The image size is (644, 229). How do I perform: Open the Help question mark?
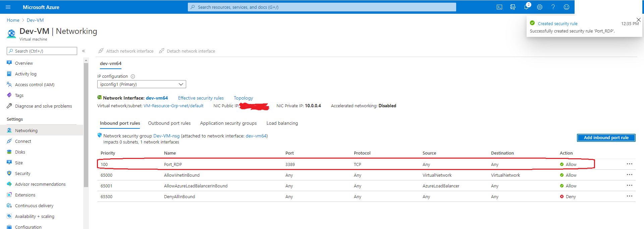point(553,7)
